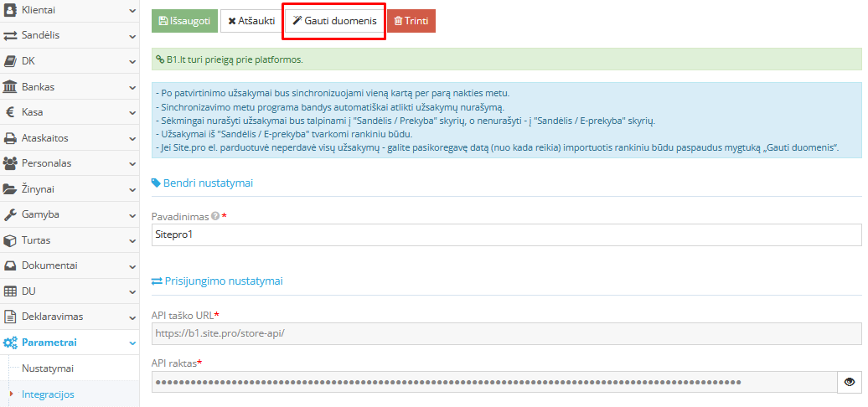Click the Ataskaitos printer icon
Screen dimensions: 868x407
11,138
